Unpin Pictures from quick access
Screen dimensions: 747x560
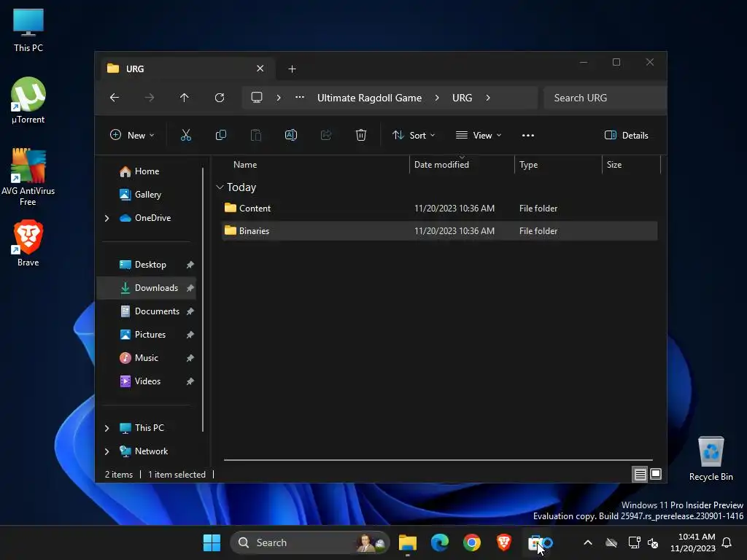pos(190,335)
